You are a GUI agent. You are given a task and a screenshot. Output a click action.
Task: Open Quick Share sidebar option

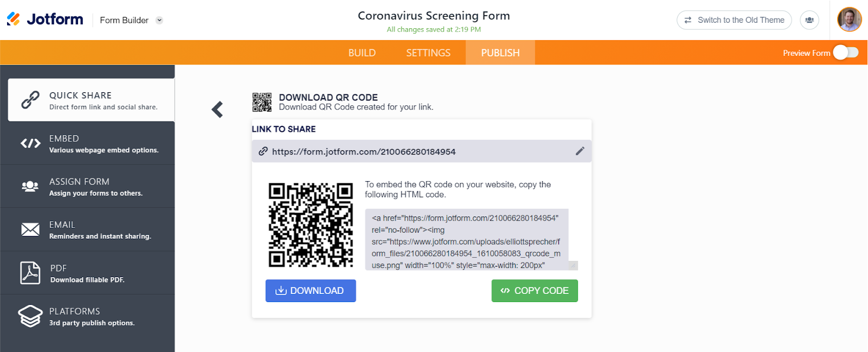91,100
